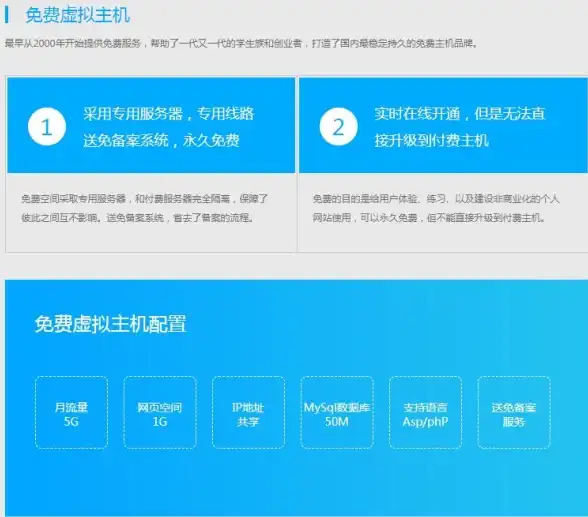Viewport: 588px width, 517px height.
Task: Open the MySql数据库 50M config box
Action: coord(337,412)
